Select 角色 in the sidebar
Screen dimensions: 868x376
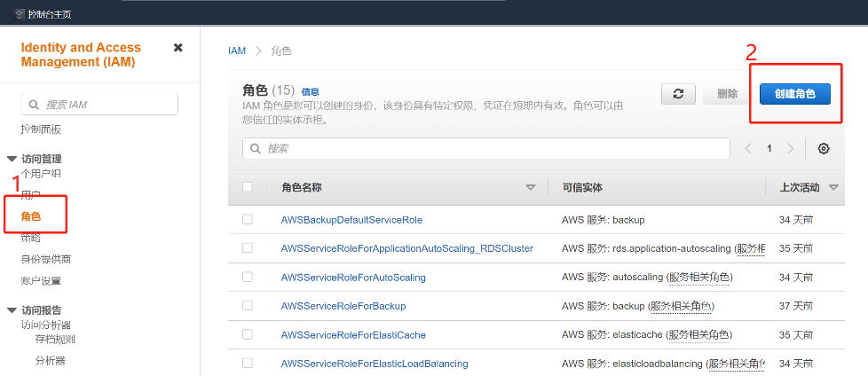[x=31, y=216]
